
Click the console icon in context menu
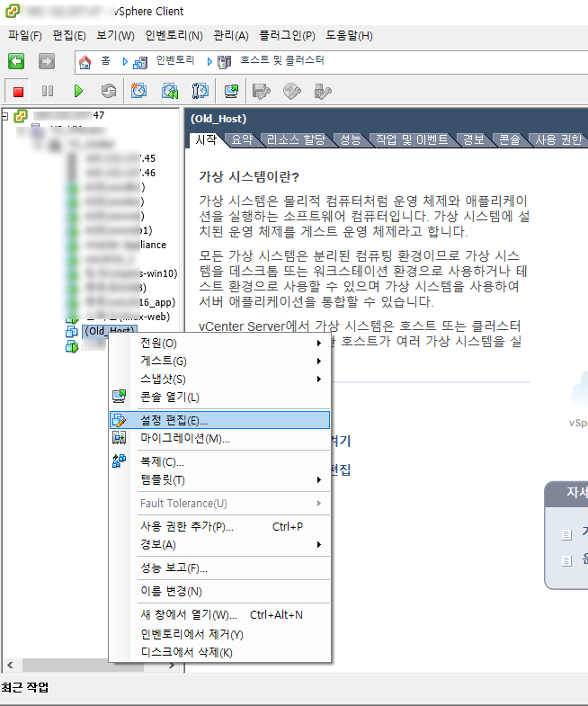pos(120,397)
